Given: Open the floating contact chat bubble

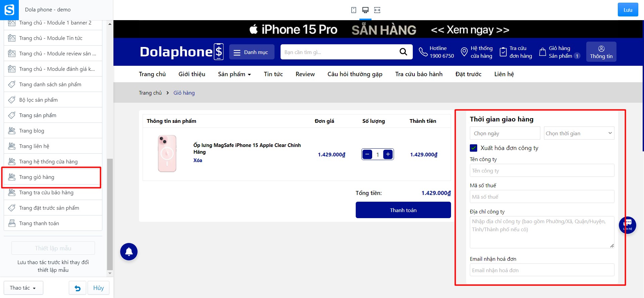Looking at the screenshot, I should 628,225.
